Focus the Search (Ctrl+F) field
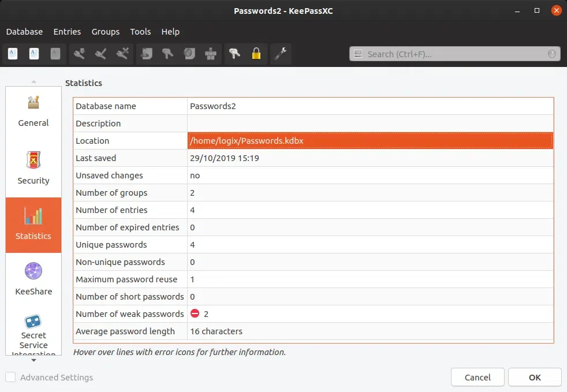 pos(454,54)
